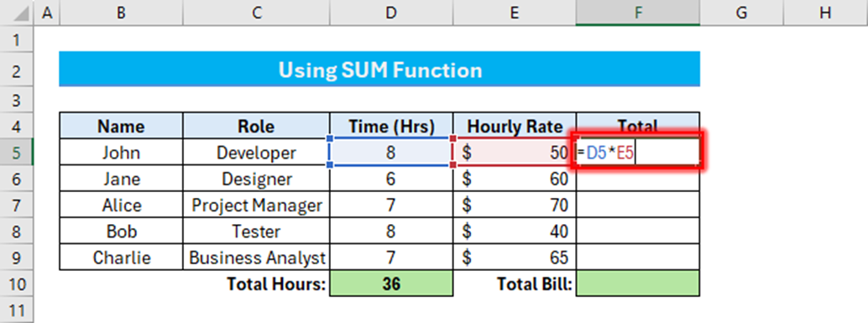Click the Charlie name cell

[x=121, y=258]
